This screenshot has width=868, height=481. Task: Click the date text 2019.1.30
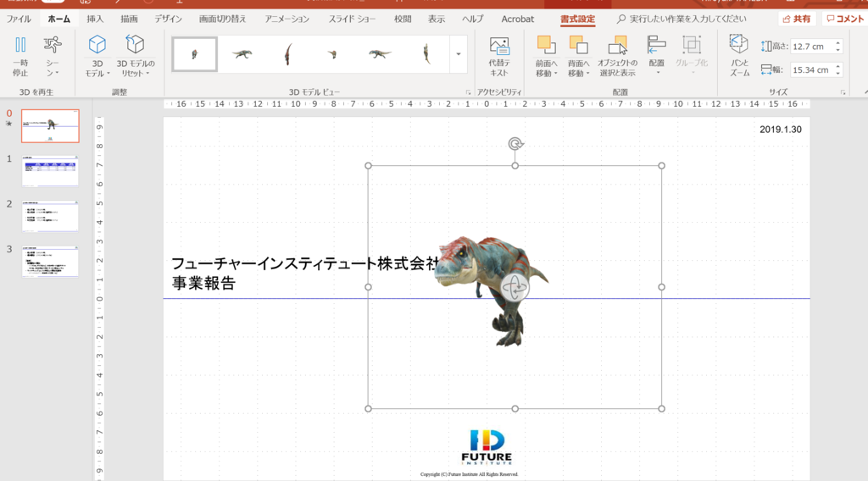781,130
